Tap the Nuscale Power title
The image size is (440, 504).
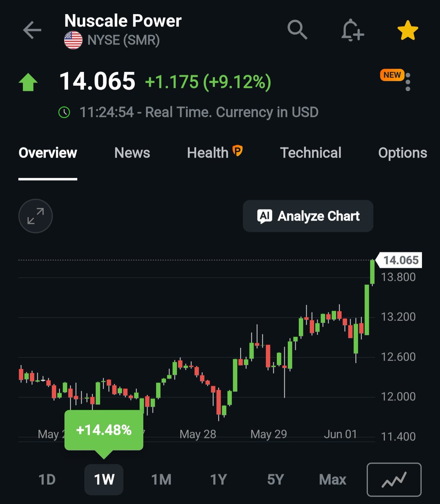pyautogui.click(x=123, y=21)
